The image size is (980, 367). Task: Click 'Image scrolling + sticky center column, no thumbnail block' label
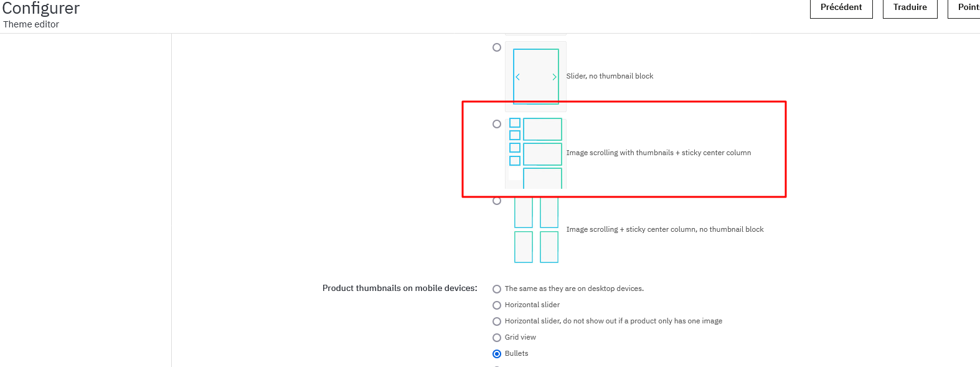pos(665,229)
